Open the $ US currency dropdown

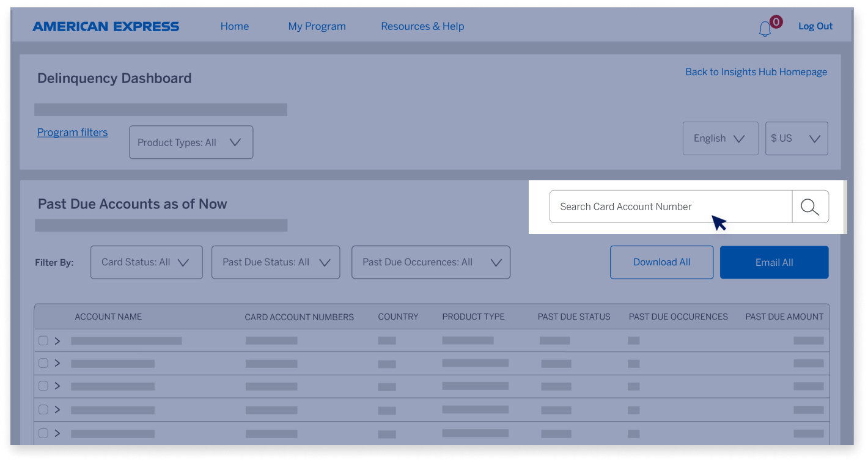pos(796,138)
